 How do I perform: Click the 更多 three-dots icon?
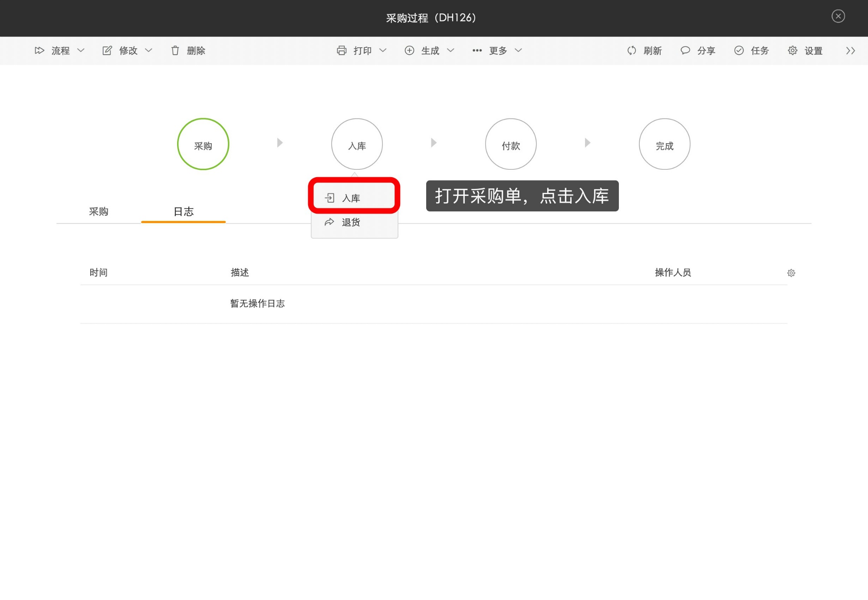pyautogui.click(x=477, y=50)
